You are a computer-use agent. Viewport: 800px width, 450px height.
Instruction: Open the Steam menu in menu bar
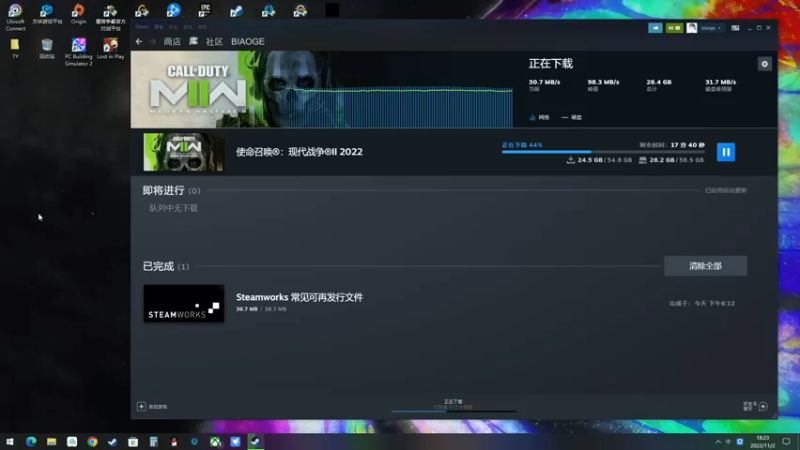(x=142, y=27)
